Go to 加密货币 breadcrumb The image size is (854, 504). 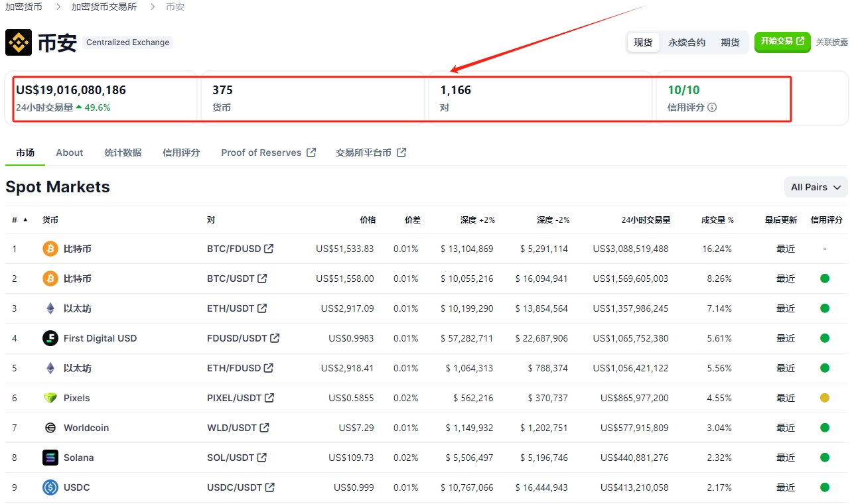tap(24, 7)
